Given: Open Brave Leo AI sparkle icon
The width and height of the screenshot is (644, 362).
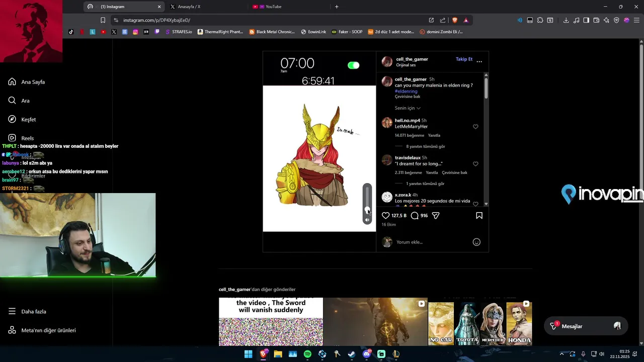Looking at the screenshot, I should (606, 20).
